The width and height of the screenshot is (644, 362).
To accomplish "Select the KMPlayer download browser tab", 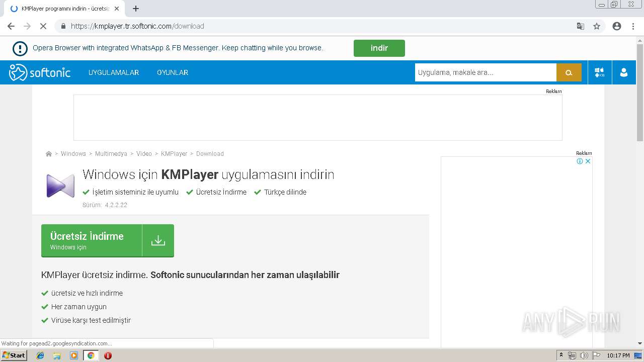I will (x=63, y=9).
